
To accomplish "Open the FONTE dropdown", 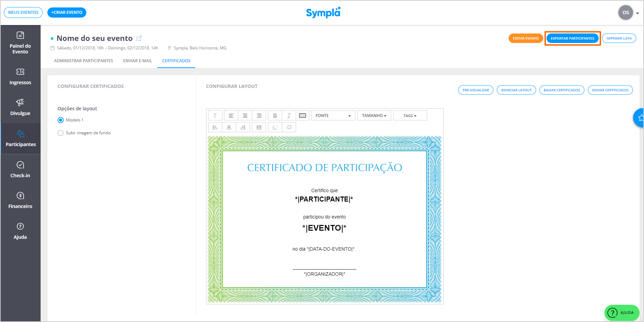I will 333,116.
